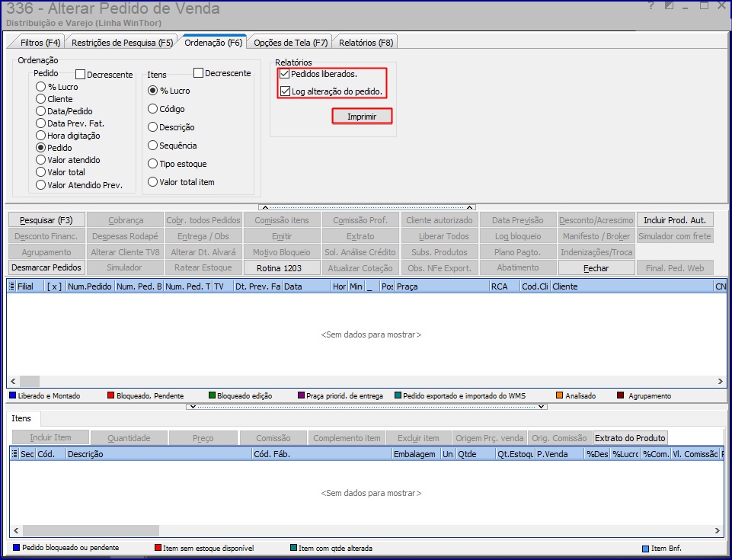Screen dimensions: 732x560
Task: Uncheck Pedidos liberados report option
Action: point(284,74)
